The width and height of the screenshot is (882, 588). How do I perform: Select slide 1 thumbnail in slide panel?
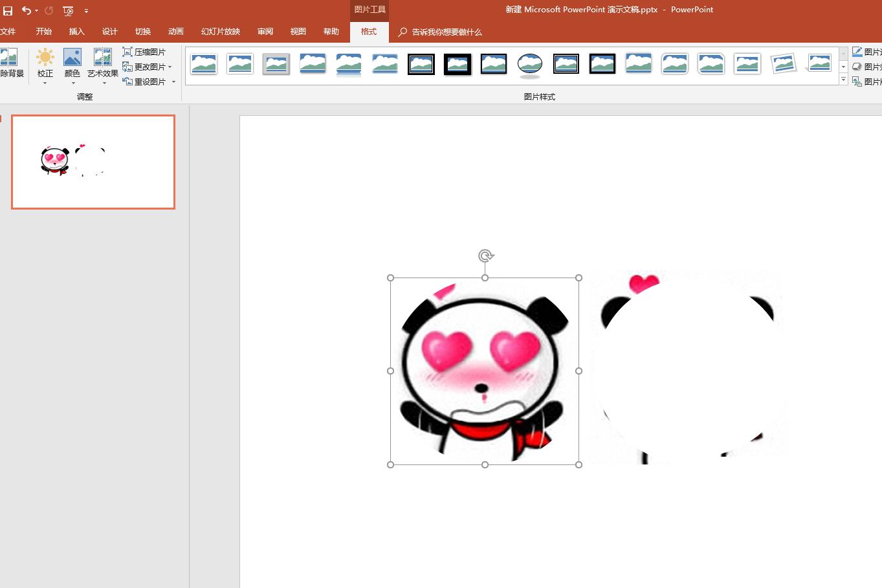pyautogui.click(x=93, y=162)
